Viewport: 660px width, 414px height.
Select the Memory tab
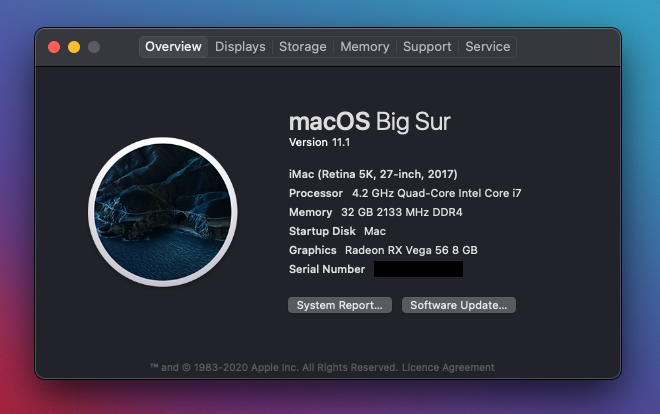coord(365,47)
